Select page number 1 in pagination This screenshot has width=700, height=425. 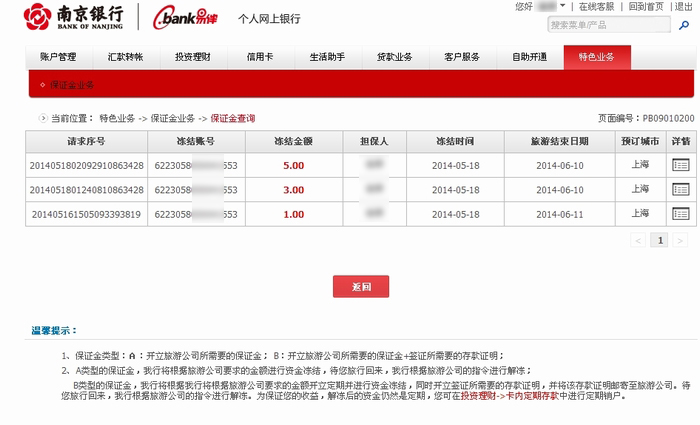pos(659,240)
